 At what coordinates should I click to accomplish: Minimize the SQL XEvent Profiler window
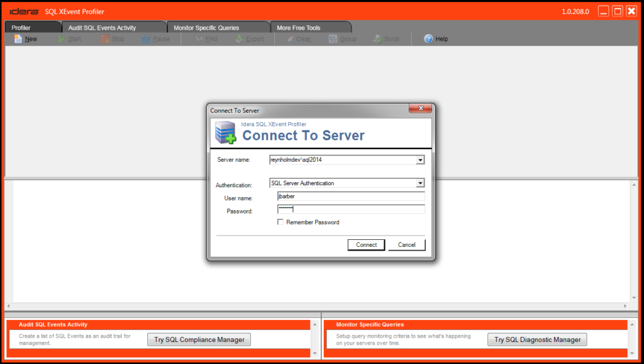click(603, 11)
